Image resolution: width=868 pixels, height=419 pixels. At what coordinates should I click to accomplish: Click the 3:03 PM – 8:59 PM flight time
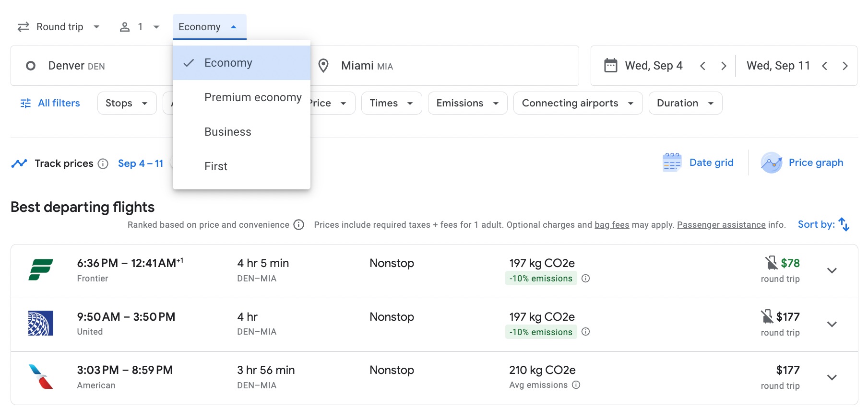click(125, 370)
